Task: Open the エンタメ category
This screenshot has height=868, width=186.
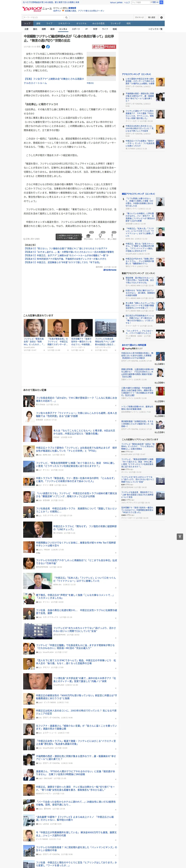Action: pos(63,29)
